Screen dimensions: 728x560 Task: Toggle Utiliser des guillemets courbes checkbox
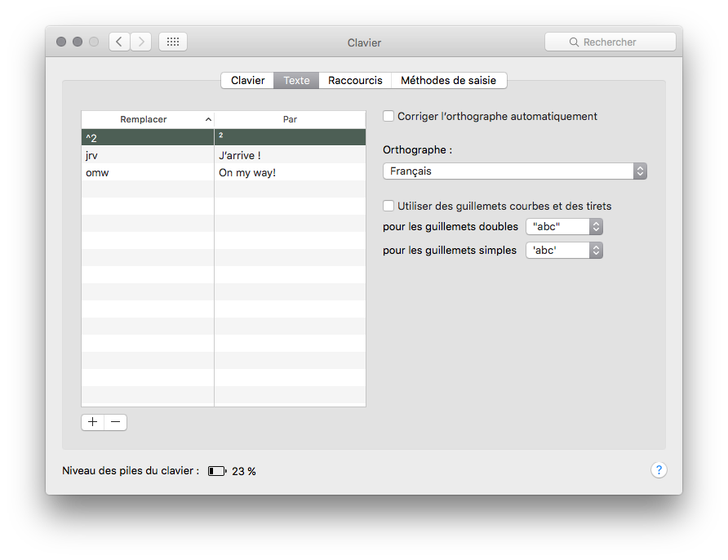[388, 206]
